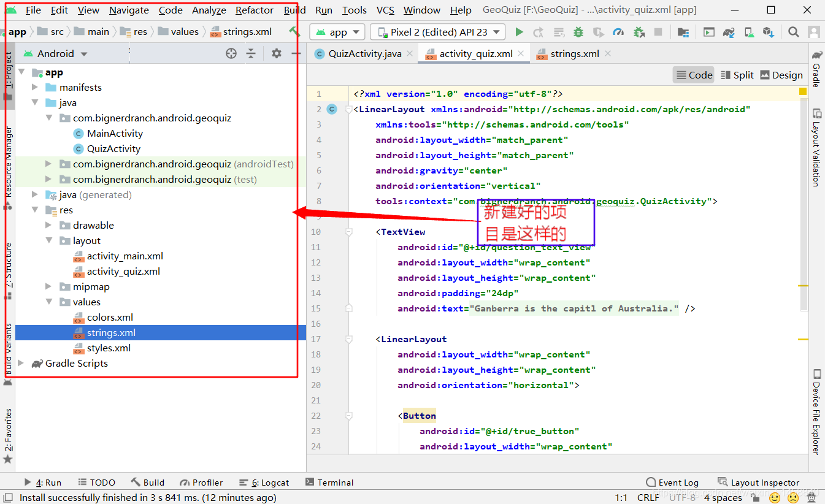This screenshot has height=504, width=825.
Task: Click the user avatar icon in toolbar
Action: 814,32
